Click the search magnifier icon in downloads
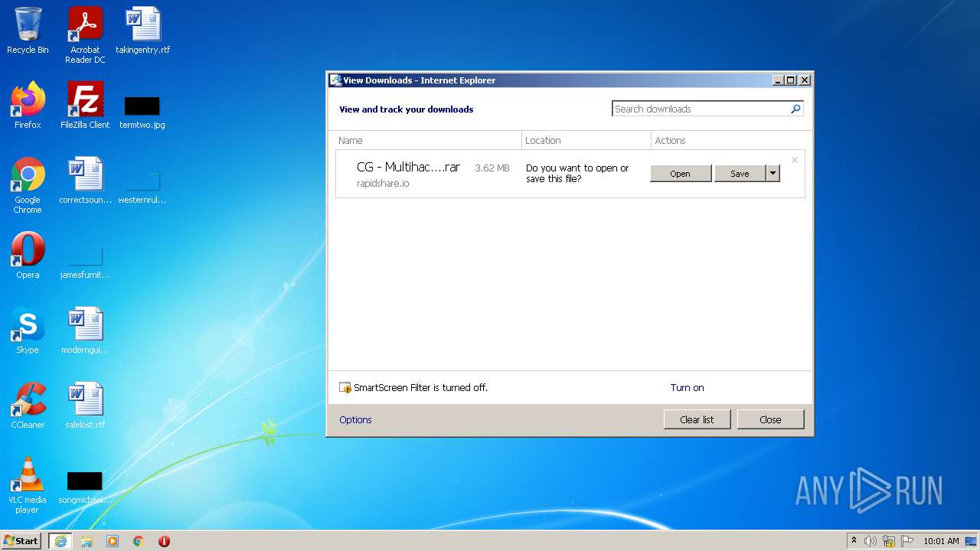 point(795,109)
